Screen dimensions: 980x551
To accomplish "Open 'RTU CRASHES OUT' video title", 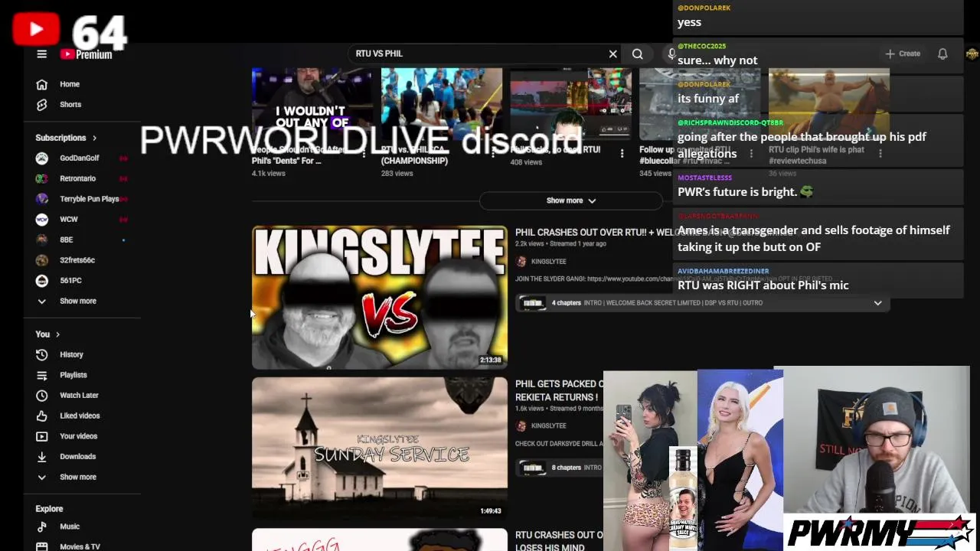I will tap(559, 541).
